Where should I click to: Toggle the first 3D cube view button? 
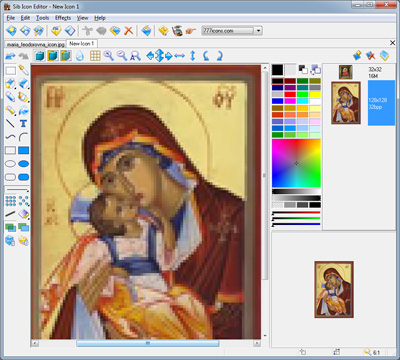40,56
